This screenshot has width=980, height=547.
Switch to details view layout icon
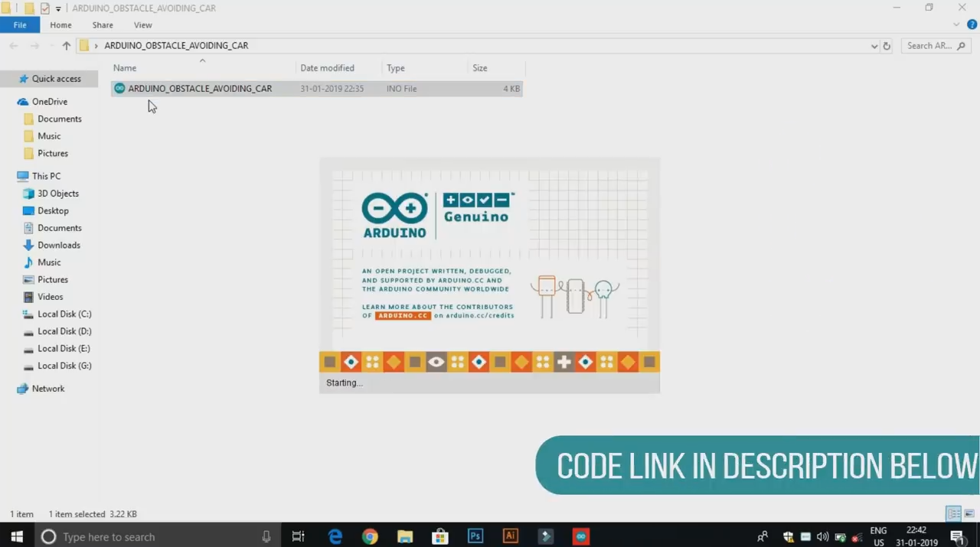(x=954, y=513)
